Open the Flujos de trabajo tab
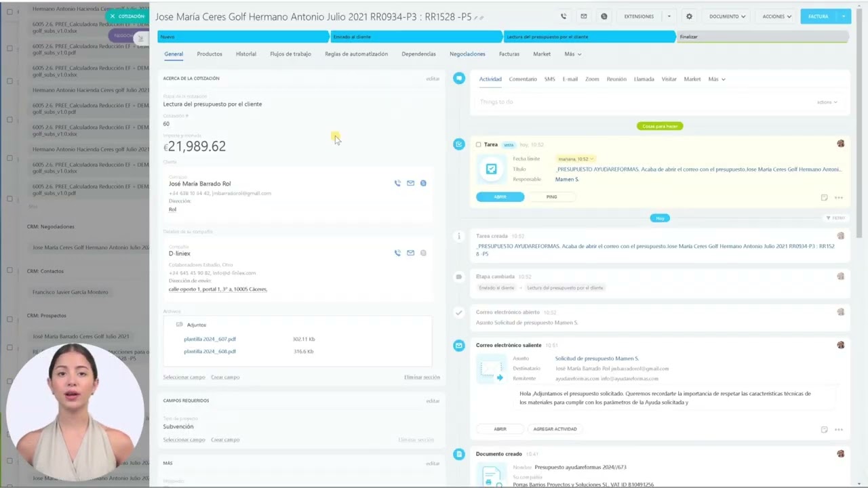 click(290, 54)
